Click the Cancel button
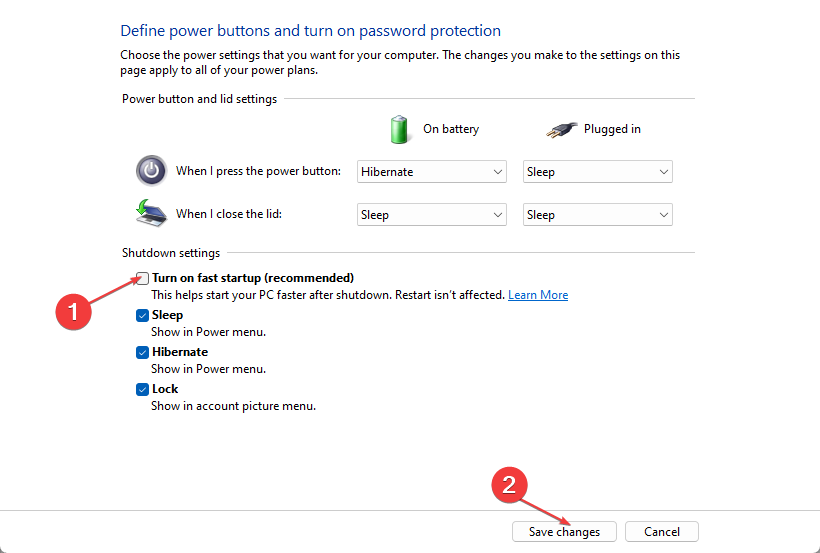 point(662,532)
